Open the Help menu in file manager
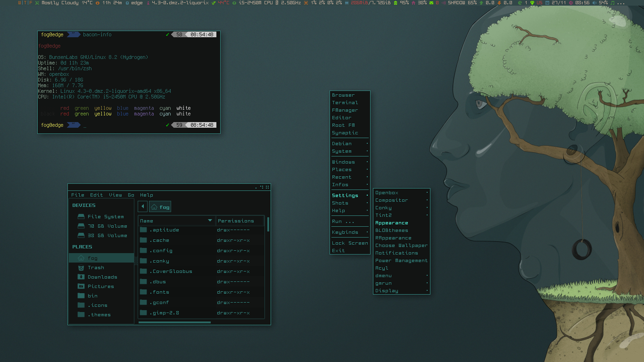 coord(147,195)
